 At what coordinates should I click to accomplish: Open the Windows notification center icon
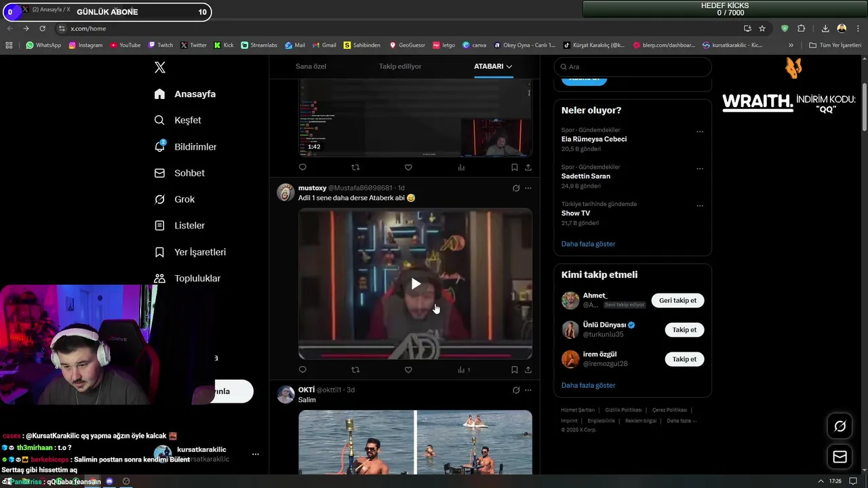point(853,481)
